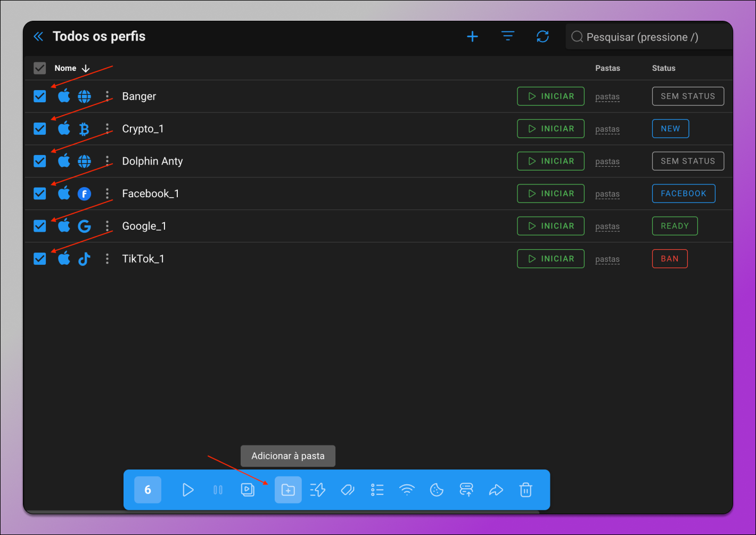Open the three-dot menu for Dolphin Anty
The width and height of the screenshot is (756, 535).
[107, 161]
